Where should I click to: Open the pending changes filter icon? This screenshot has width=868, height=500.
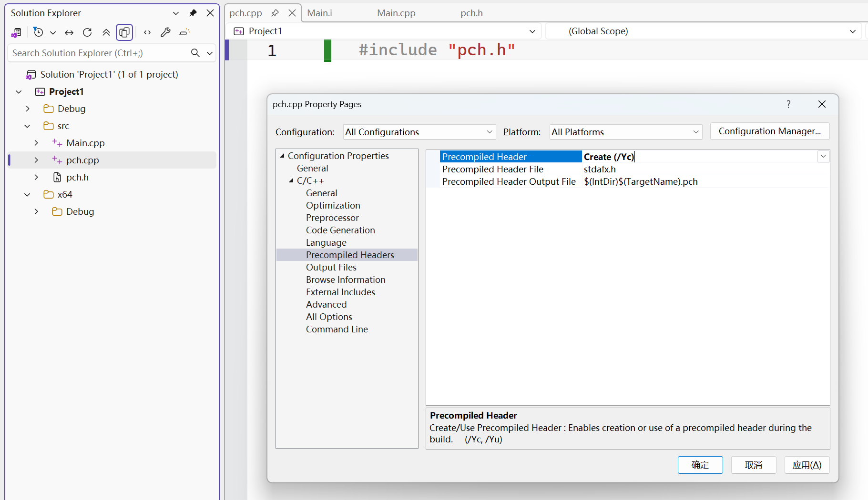point(38,32)
